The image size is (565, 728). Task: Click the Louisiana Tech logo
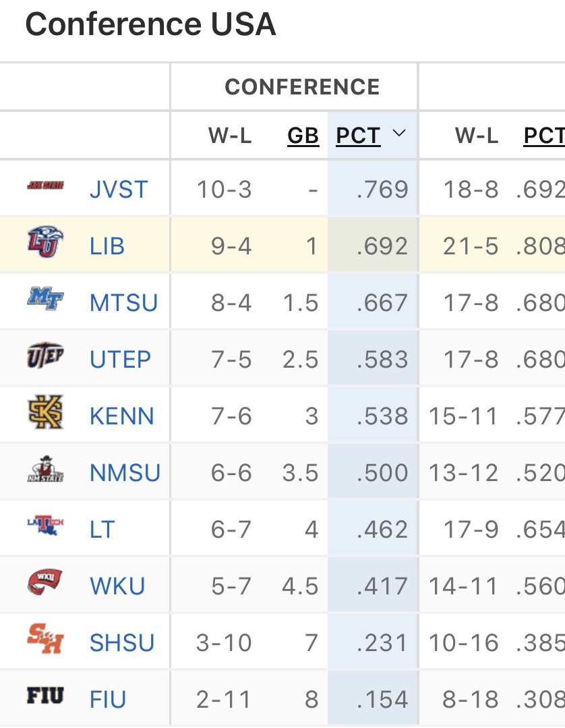[45, 526]
